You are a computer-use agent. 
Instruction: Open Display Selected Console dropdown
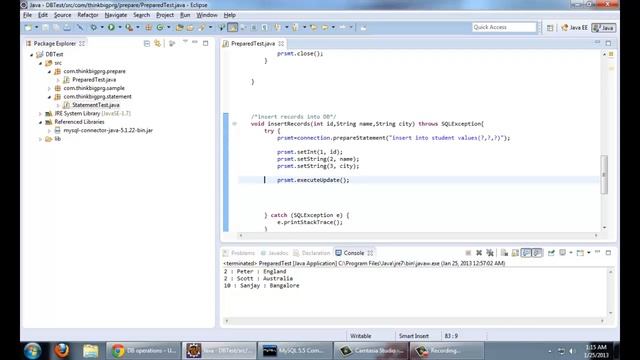click(571, 253)
